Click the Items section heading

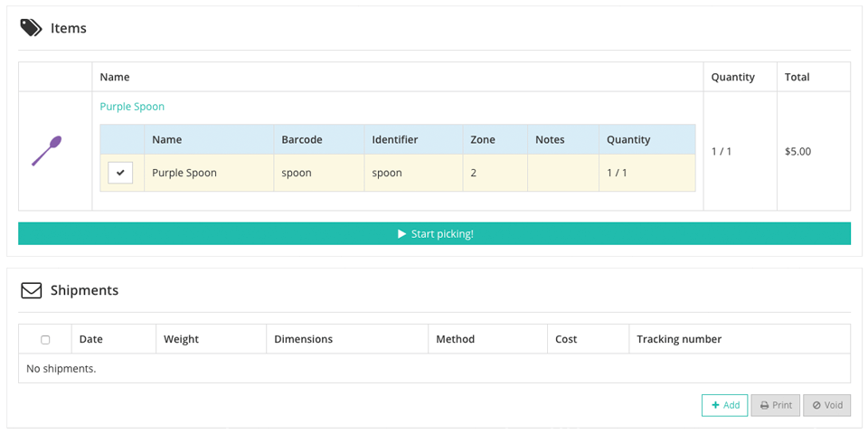click(69, 28)
